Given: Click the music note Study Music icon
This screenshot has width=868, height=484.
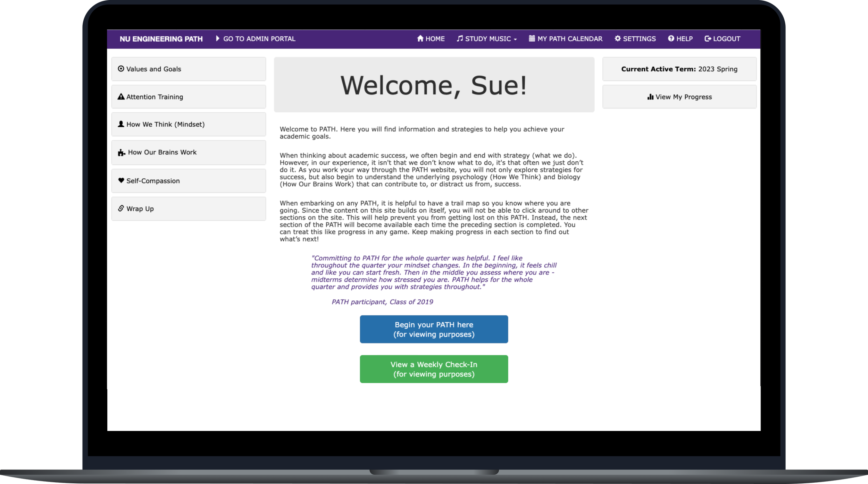Looking at the screenshot, I should point(460,39).
